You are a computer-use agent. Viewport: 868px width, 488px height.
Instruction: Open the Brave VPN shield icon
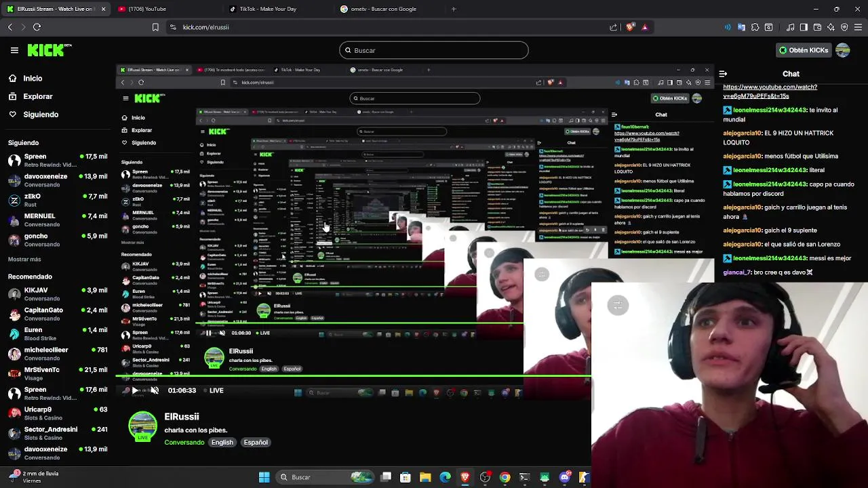844,27
